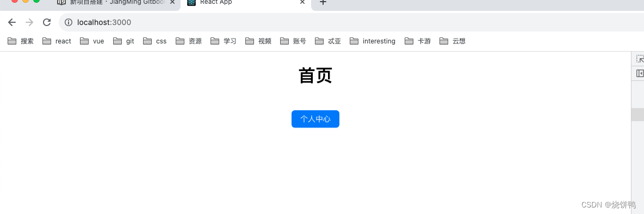The height and width of the screenshot is (214, 644).
Task: Close the React App tab
Action: pyautogui.click(x=303, y=2)
